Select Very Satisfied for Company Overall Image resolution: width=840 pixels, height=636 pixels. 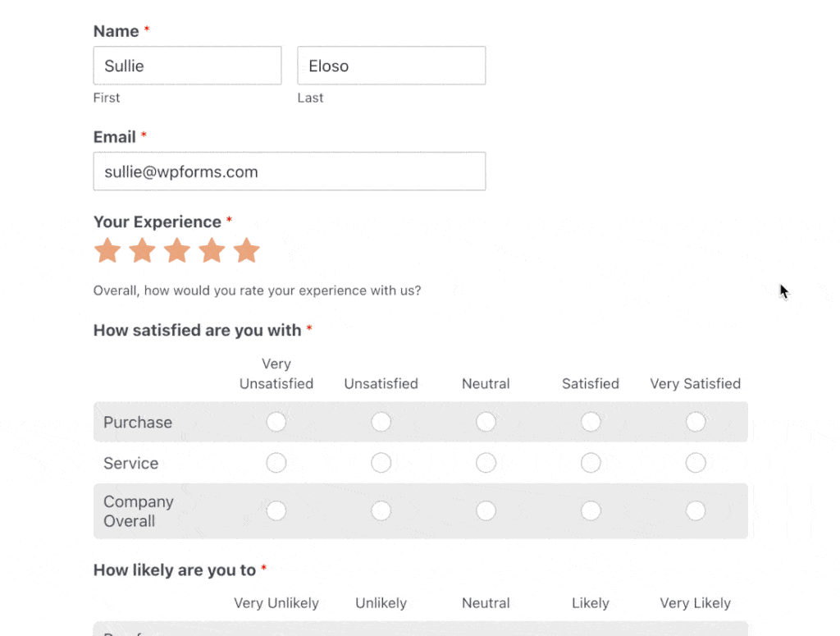696,510
